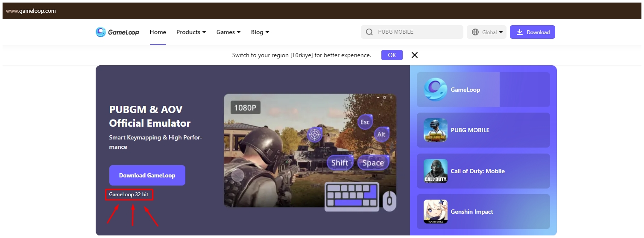Click the Space key bubble
Image resolution: width=644 pixels, height=238 pixels.
[373, 163]
